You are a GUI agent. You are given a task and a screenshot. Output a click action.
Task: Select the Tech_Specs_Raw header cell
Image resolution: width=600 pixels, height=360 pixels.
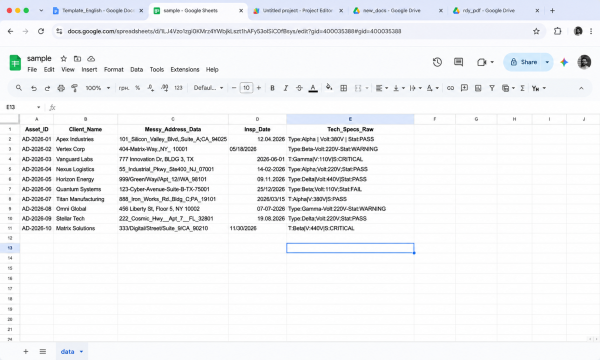(350, 129)
